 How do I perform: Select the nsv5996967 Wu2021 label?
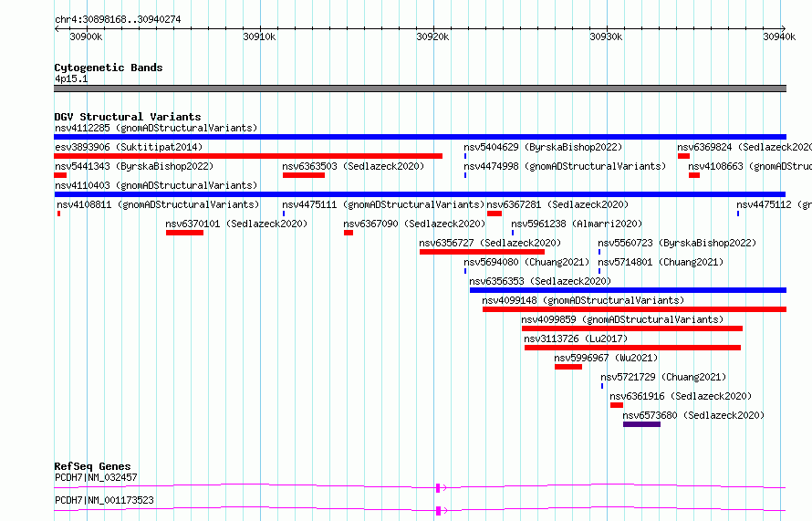606,358
